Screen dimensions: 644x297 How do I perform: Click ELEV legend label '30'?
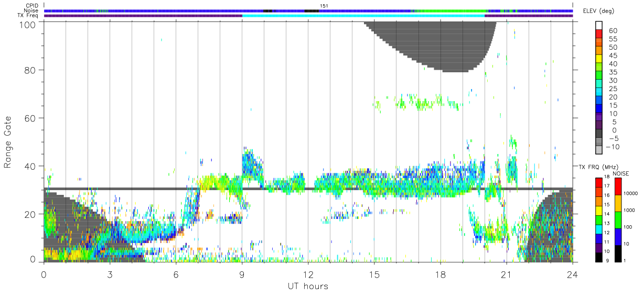coord(613,81)
